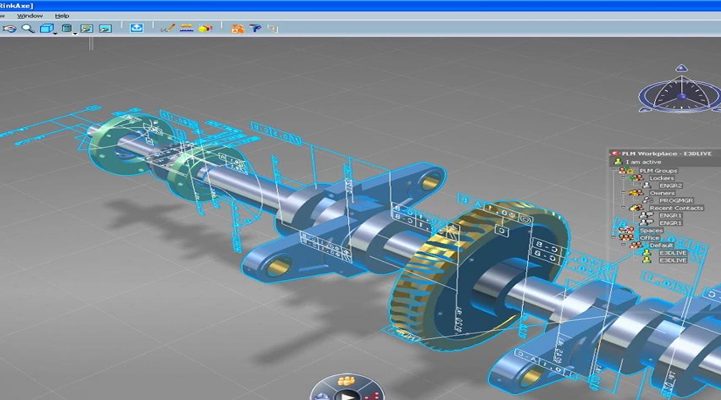Open the dropdown arrow beside cylinder icon
This screenshot has height=400, width=721.
coord(76,31)
